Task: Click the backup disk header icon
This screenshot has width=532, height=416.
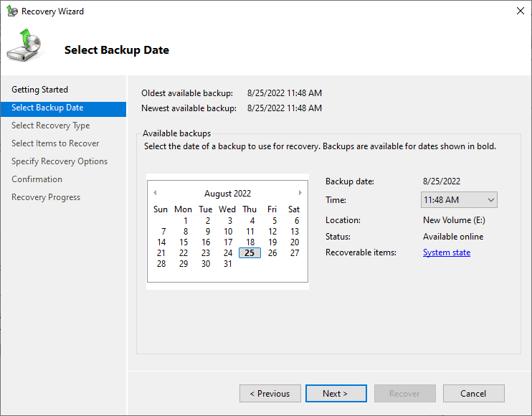Action: 24,47
